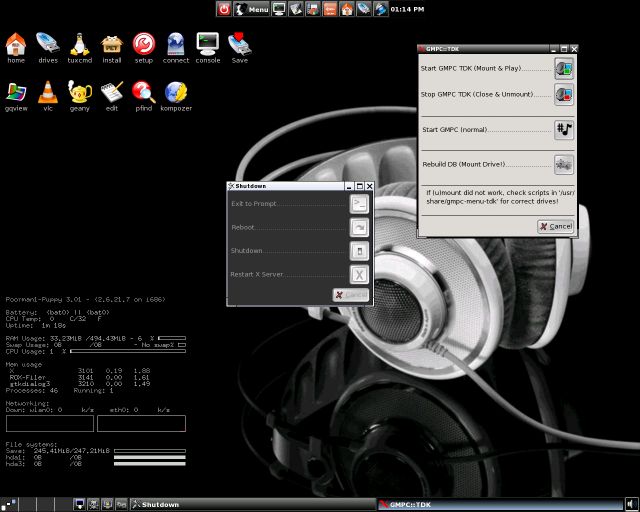Click the clock showing 01:14 PM
This screenshot has width=640, height=512.
click(407, 9)
